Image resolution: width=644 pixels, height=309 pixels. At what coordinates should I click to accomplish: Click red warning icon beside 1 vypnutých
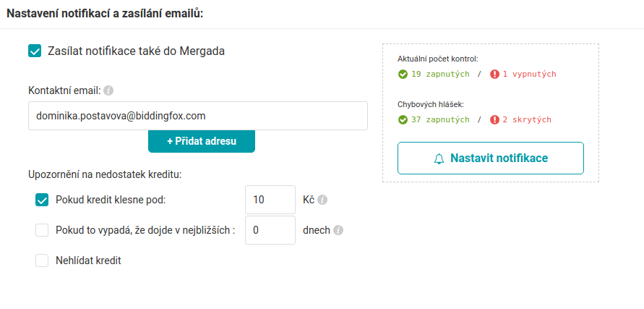tap(494, 75)
